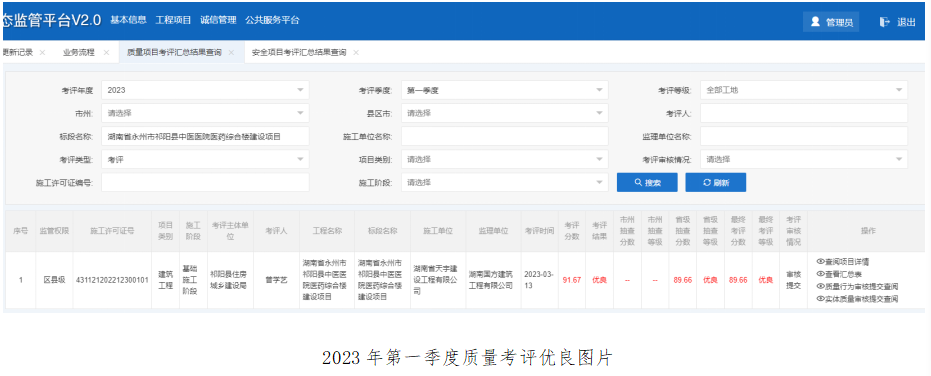The width and height of the screenshot is (931, 376).
Task: Open the 考评审核情况 dropdown
Action: coord(804,159)
